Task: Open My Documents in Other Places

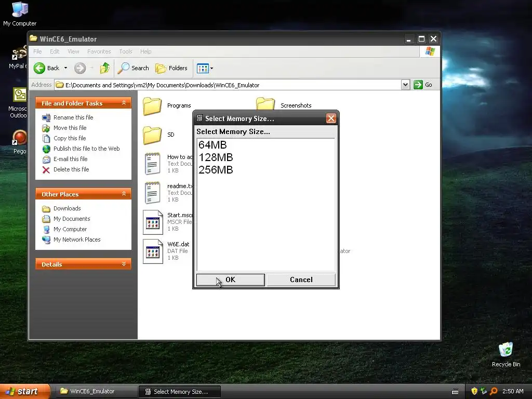Action: click(x=72, y=219)
